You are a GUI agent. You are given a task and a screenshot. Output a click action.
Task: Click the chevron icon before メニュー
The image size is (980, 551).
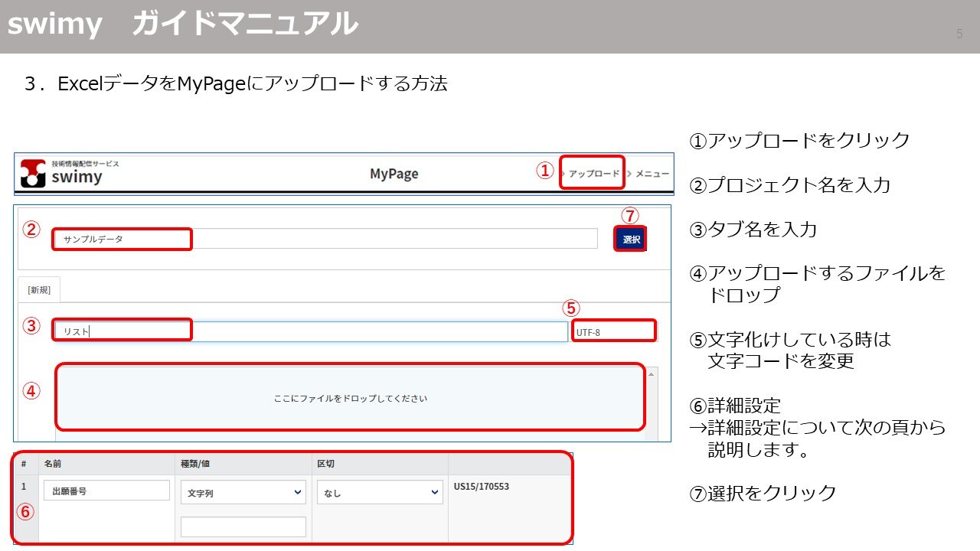[x=629, y=174]
